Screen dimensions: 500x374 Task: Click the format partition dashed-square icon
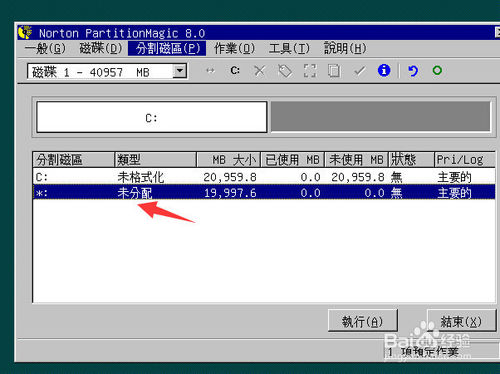(310, 71)
